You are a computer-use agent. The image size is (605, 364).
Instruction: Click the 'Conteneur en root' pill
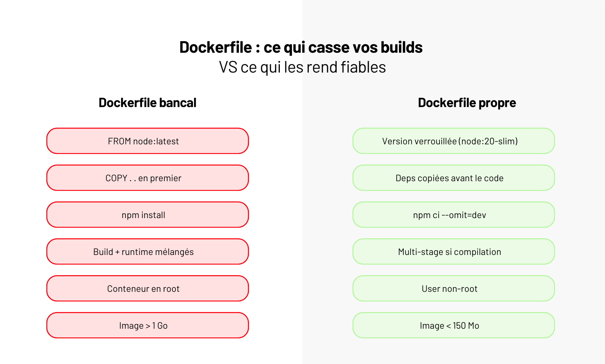click(x=147, y=289)
